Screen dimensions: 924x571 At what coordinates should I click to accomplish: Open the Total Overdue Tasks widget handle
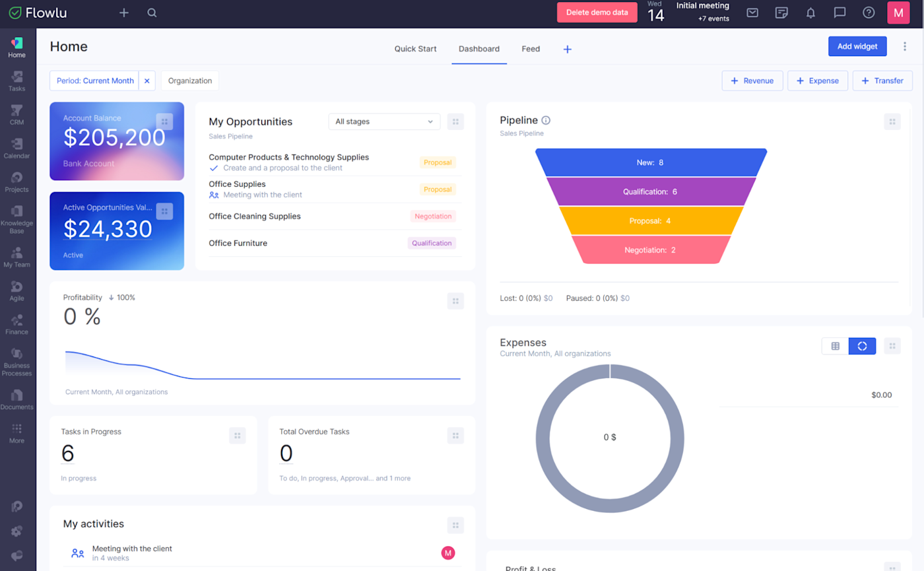[455, 436]
